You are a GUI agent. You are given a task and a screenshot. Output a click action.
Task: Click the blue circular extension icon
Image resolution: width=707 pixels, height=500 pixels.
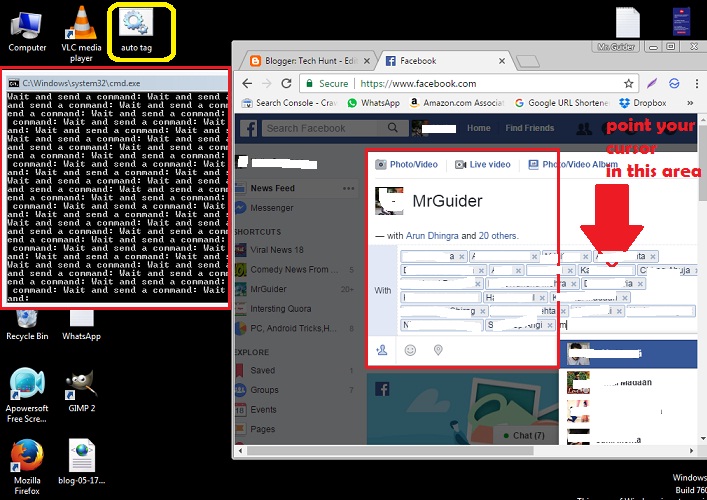(674, 83)
